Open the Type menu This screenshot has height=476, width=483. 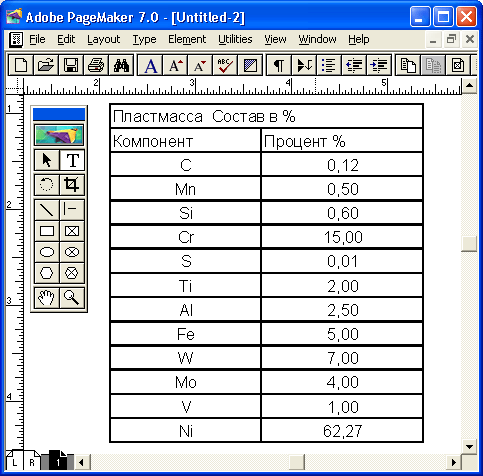click(x=144, y=39)
